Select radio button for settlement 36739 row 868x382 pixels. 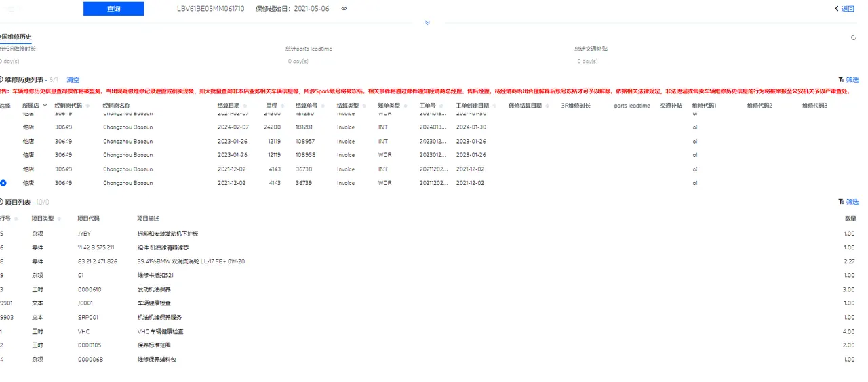(x=3, y=183)
